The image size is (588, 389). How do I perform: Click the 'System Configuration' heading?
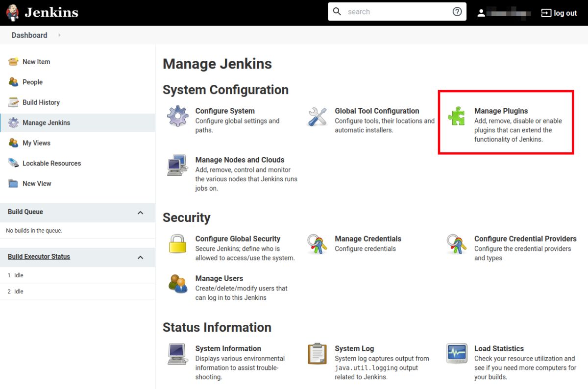[x=225, y=90]
